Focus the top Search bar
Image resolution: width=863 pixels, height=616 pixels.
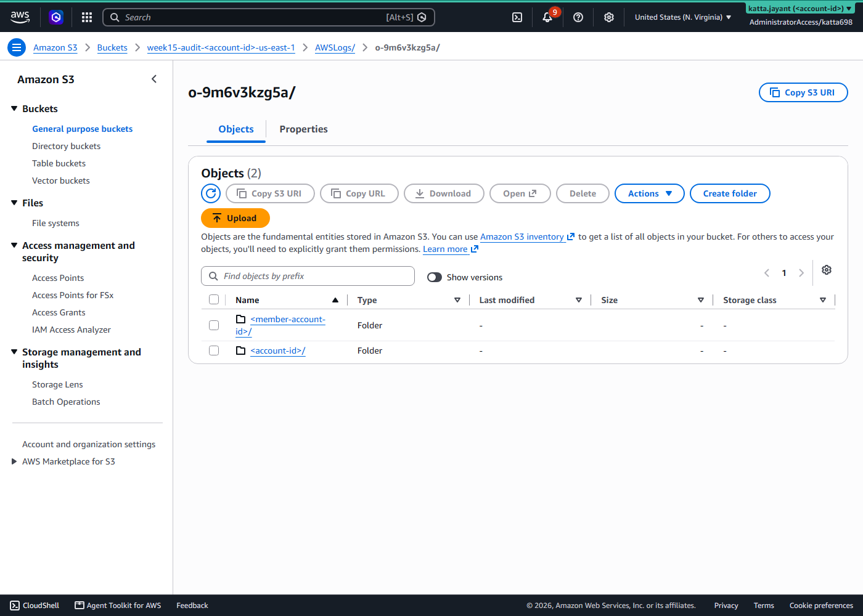coord(269,17)
